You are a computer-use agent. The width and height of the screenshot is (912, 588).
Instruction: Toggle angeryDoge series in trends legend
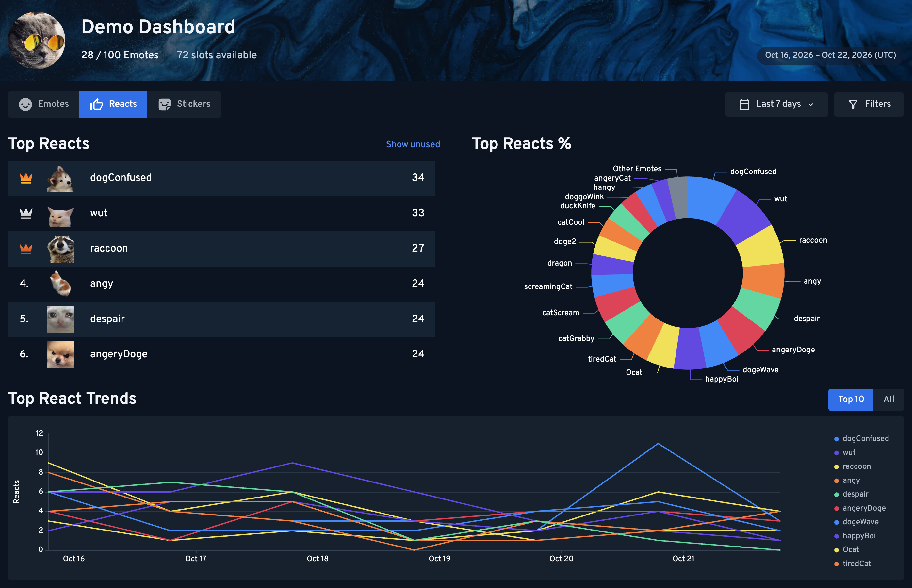click(859, 508)
